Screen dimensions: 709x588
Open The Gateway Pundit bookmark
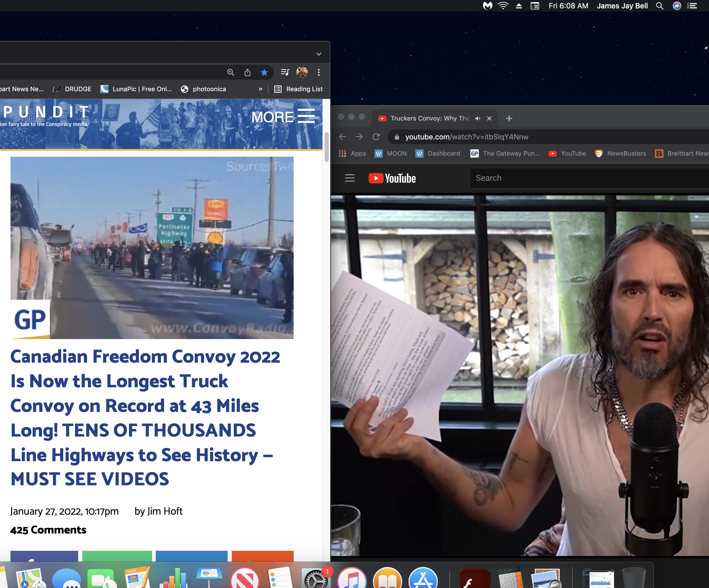505,154
